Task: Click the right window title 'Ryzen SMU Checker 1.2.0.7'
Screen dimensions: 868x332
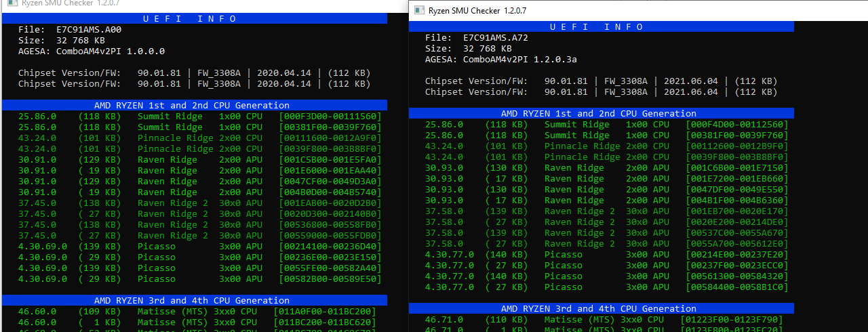Action: (x=477, y=10)
